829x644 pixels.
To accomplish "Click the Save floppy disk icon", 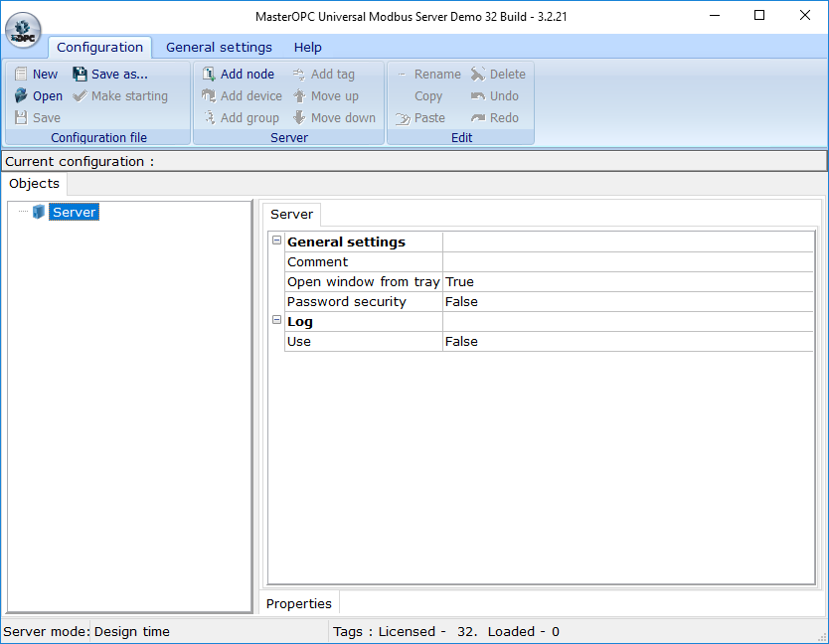I will [x=21, y=117].
